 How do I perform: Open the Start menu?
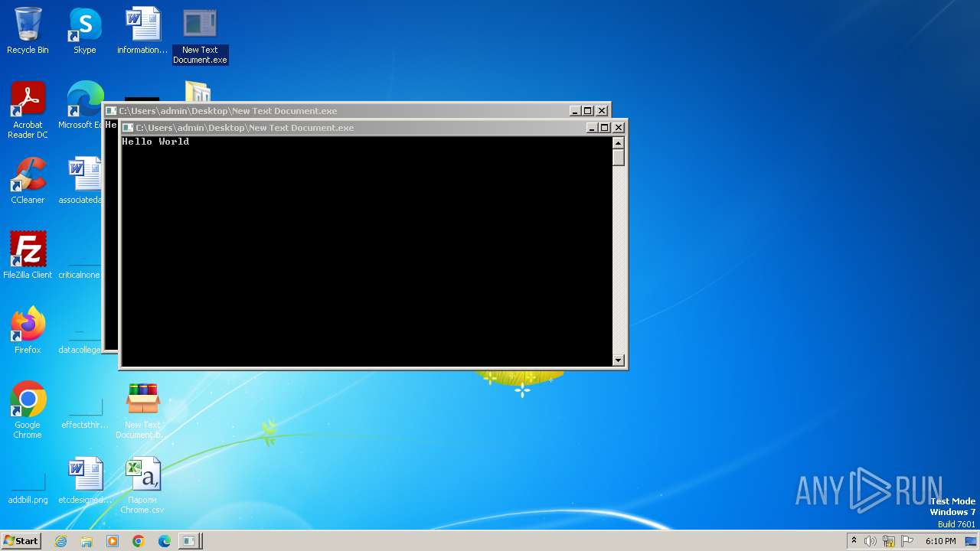pyautogui.click(x=21, y=541)
